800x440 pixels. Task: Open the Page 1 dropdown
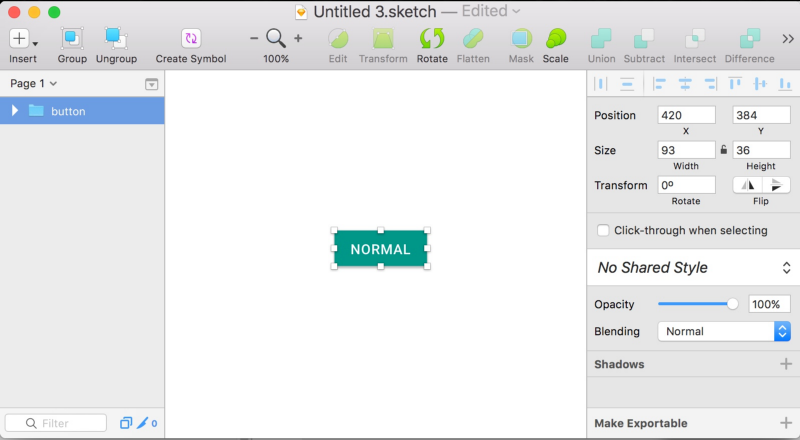pos(33,83)
